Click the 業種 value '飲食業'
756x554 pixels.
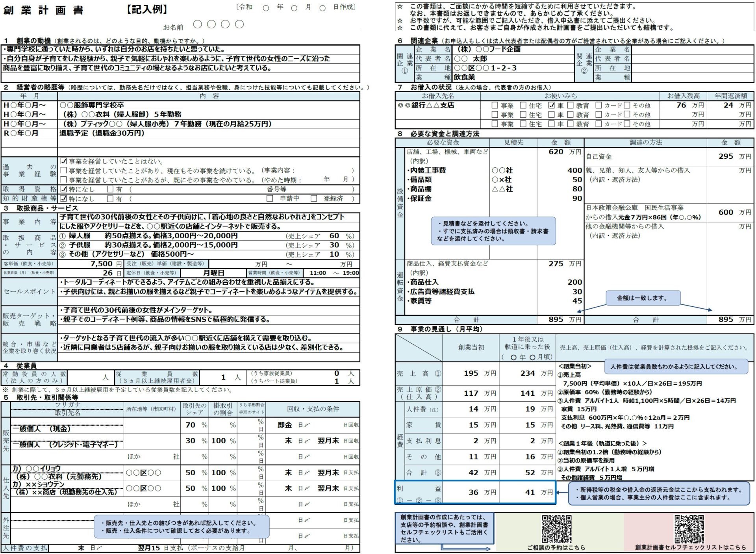point(464,77)
